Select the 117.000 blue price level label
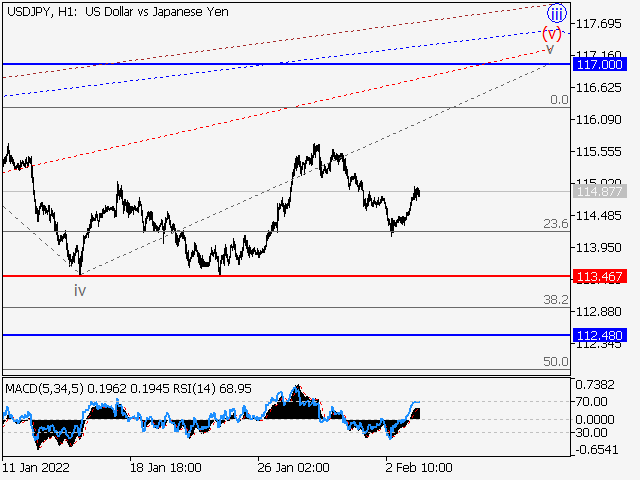 [x=600, y=64]
